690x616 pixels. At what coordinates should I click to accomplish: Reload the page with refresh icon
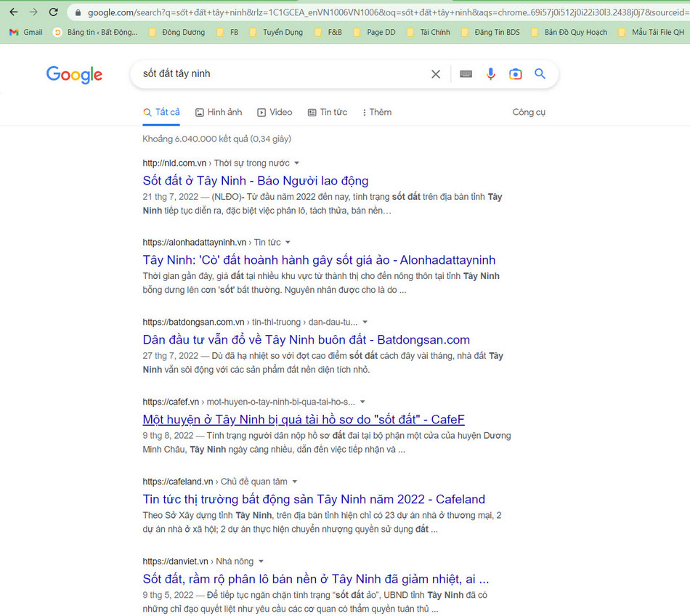coord(53,12)
